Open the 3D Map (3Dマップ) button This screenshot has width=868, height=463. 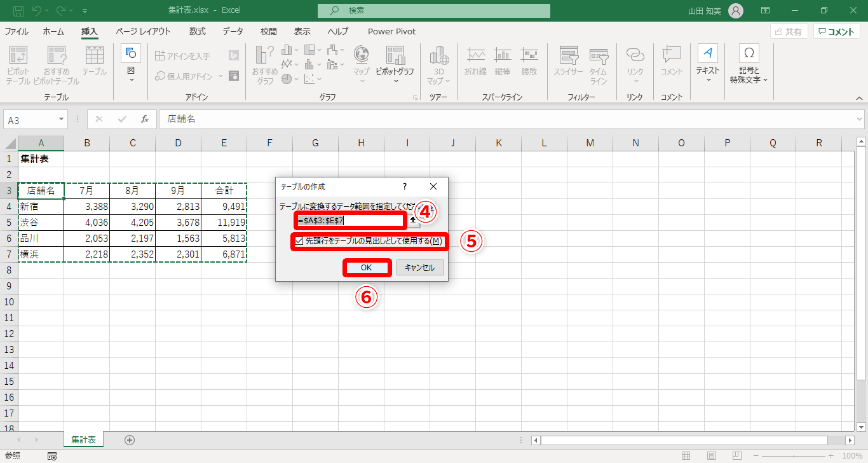[438, 66]
